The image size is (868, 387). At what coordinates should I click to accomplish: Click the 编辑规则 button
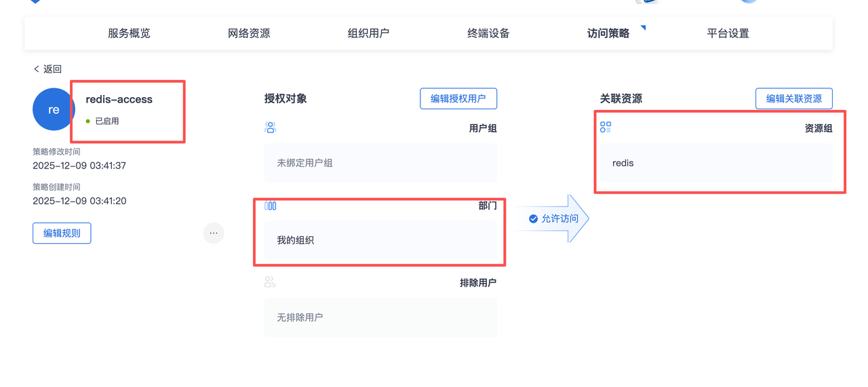(62, 233)
